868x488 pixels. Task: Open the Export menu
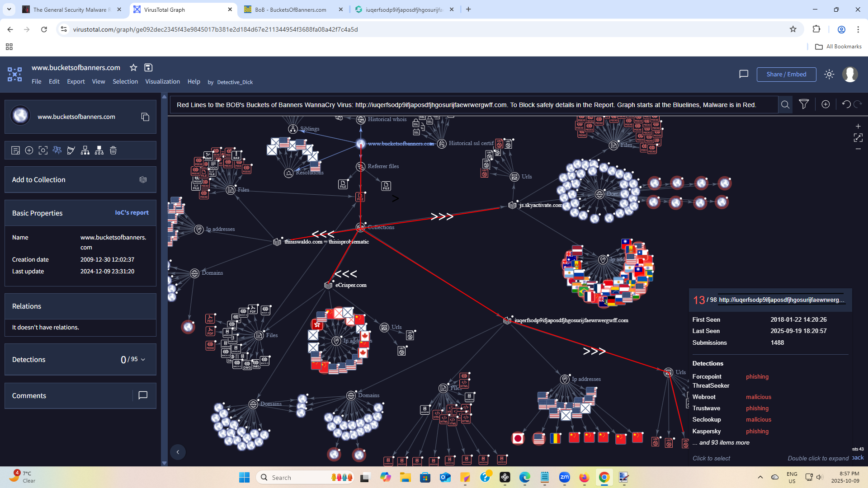(x=76, y=82)
